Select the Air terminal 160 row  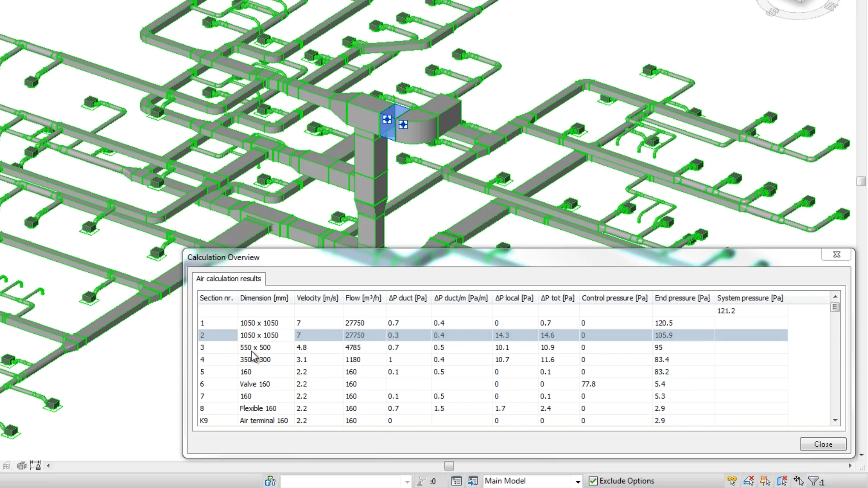(493, 421)
